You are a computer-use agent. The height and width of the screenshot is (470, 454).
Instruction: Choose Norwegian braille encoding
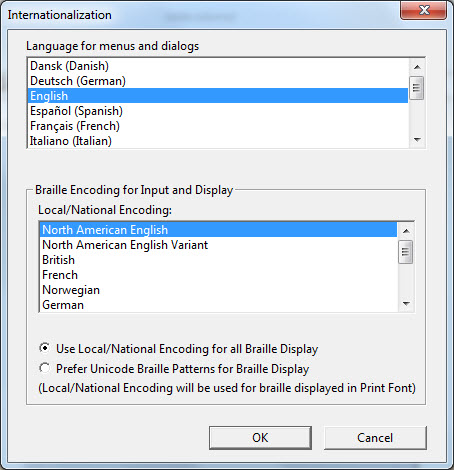[x=219, y=290]
